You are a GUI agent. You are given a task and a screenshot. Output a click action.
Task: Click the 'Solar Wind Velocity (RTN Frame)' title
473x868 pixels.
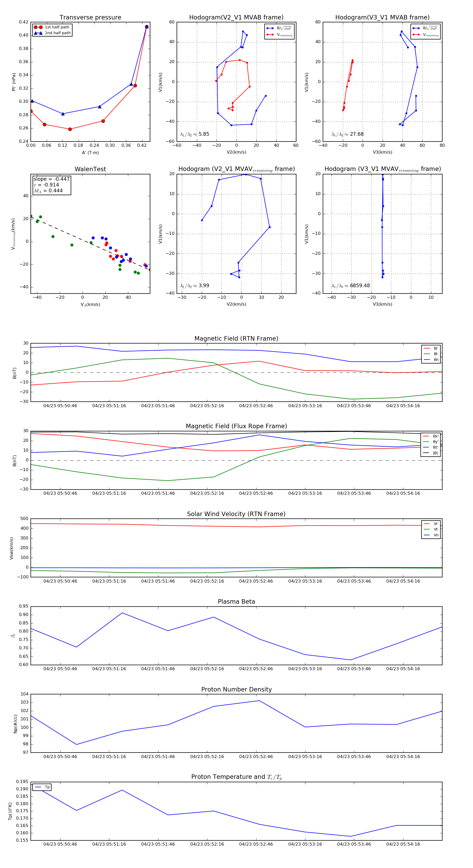(236, 514)
